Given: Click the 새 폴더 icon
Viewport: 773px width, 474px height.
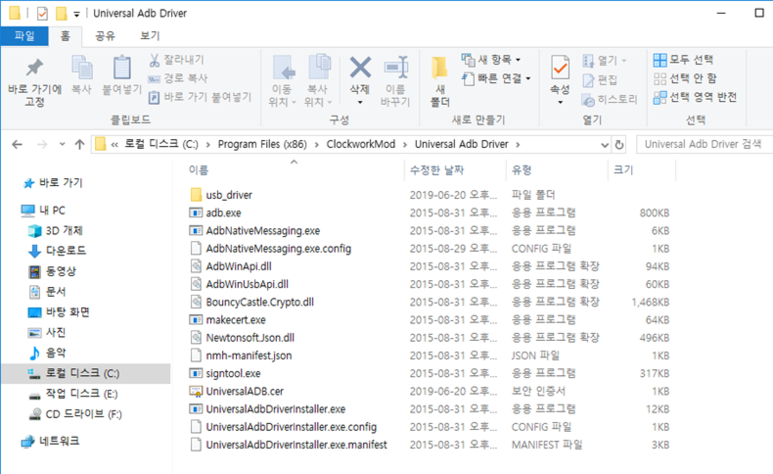Looking at the screenshot, I should point(439,68).
